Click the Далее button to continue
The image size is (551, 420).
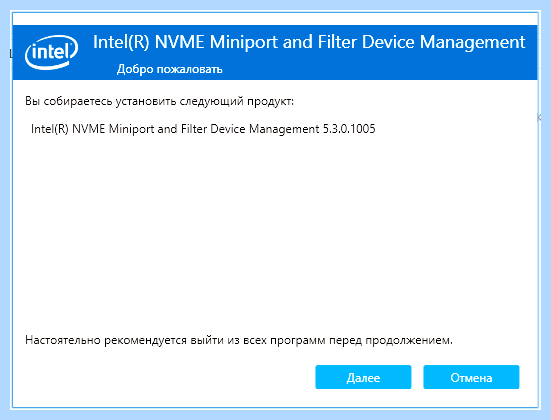363,377
